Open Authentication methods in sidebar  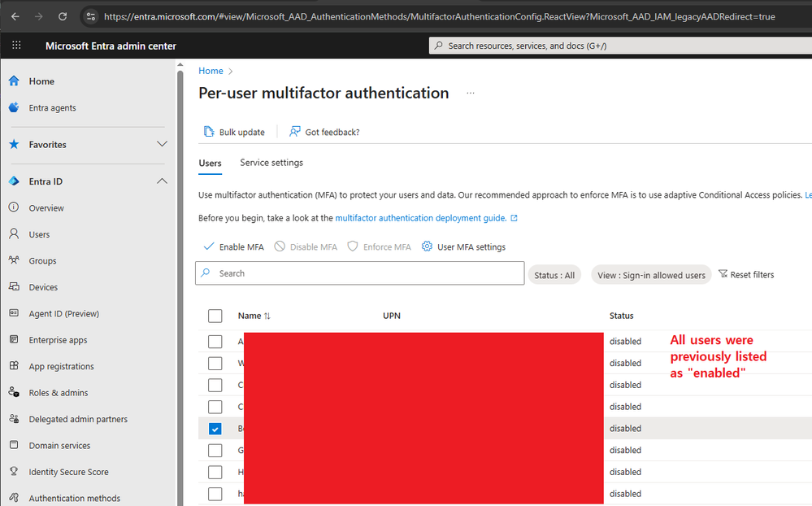click(x=75, y=498)
